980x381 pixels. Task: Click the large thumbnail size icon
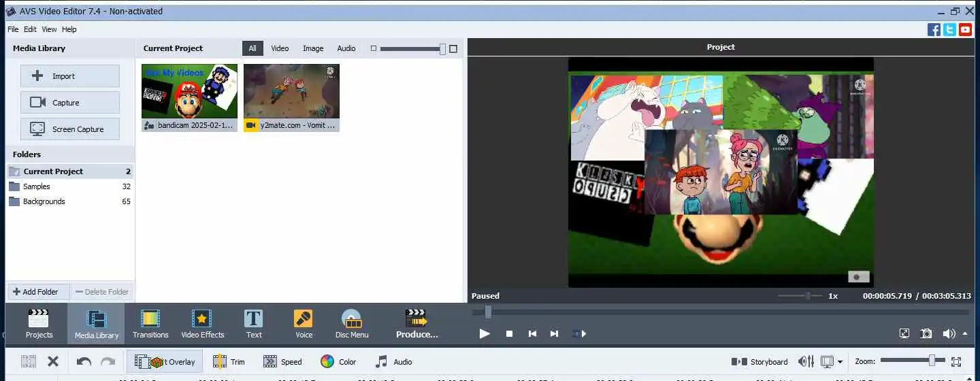[x=453, y=48]
